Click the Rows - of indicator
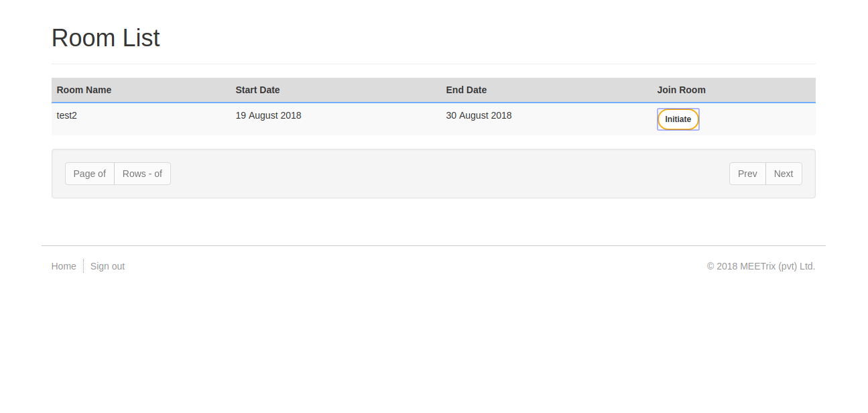Viewport: 868px width, 413px height. [142, 174]
